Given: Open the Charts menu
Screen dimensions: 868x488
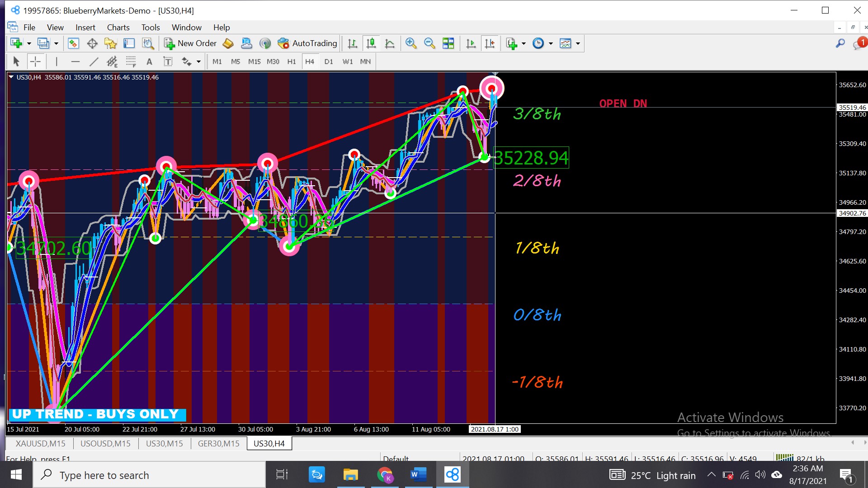Looking at the screenshot, I should 118,27.
